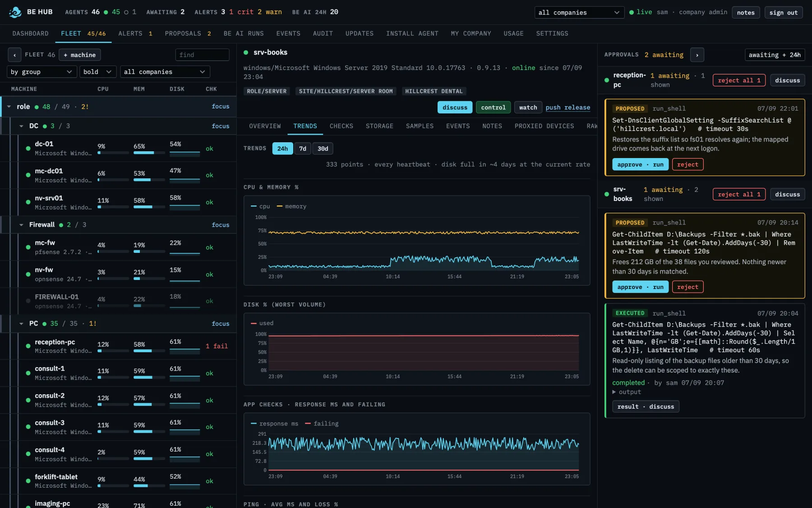This screenshot has height=508, width=812.
Task: Select the 7d trends range
Action: pos(303,149)
